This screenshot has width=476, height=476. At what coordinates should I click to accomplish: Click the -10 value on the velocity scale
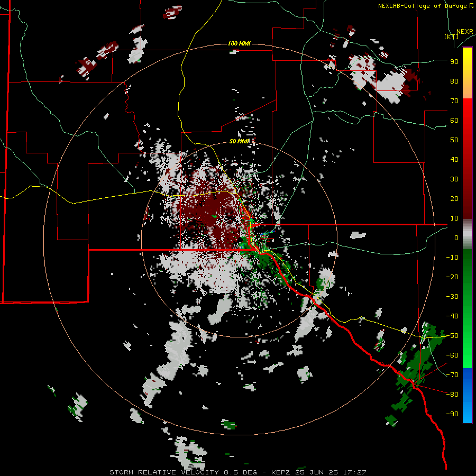452,258
